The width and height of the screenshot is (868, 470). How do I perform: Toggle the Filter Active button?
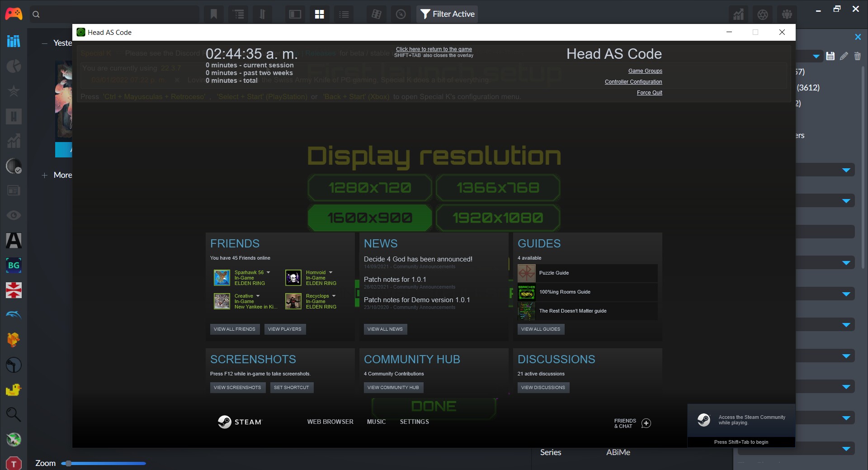(x=447, y=14)
